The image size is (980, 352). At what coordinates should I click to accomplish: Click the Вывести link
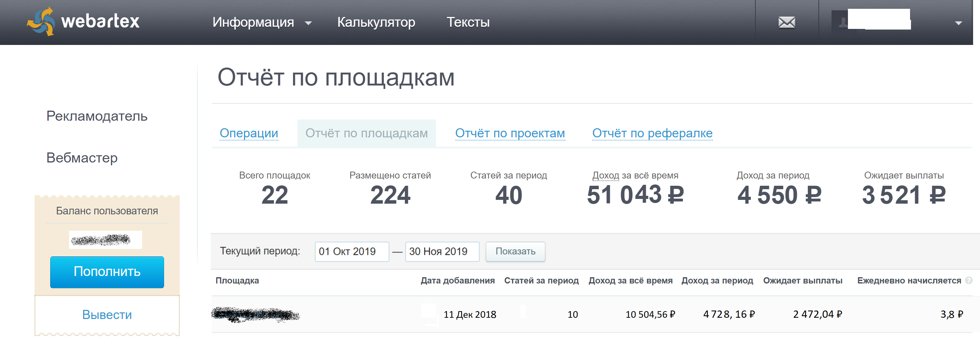pos(107,315)
